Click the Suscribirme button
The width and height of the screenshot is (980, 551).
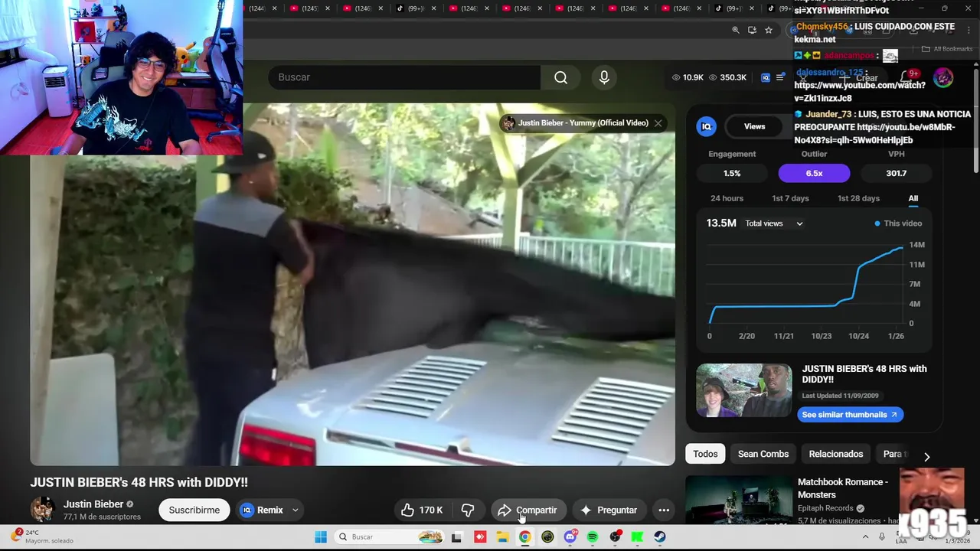(194, 510)
